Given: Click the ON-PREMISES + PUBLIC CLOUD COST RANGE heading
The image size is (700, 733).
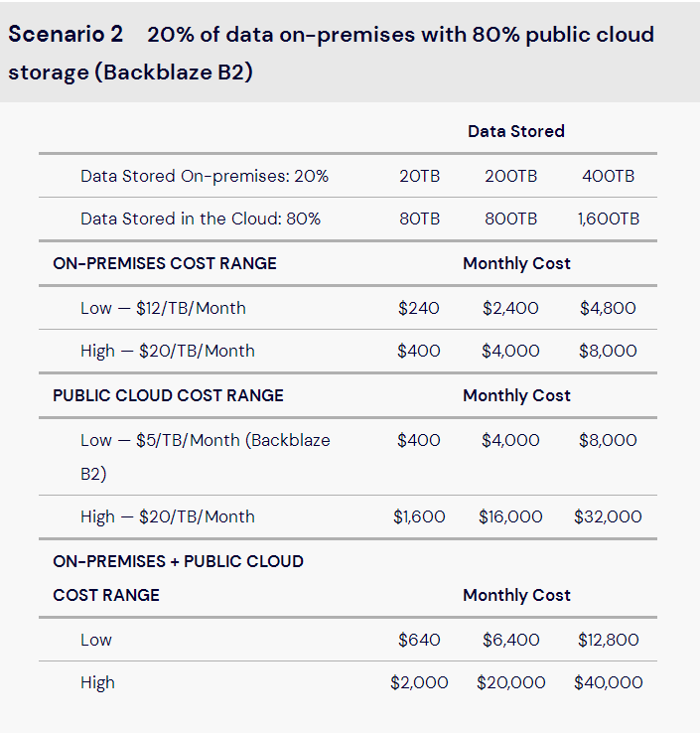Looking at the screenshot, I should (178, 578).
